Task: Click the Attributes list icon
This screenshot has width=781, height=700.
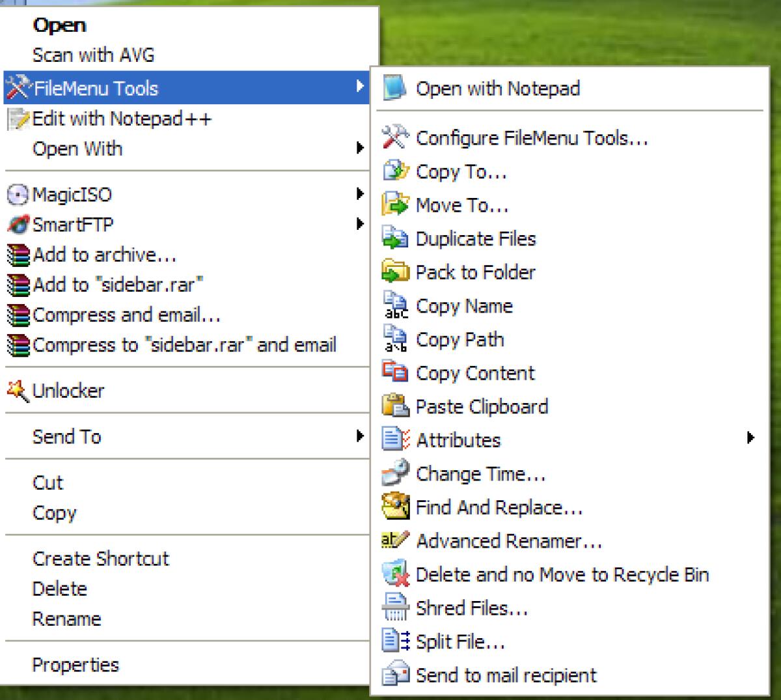Action: [395, 440]
